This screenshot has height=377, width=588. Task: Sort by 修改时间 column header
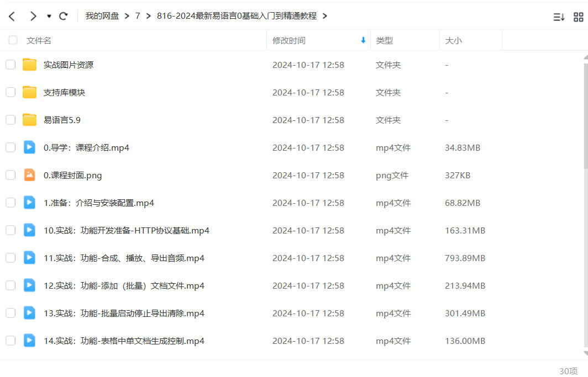coord(288,40)
